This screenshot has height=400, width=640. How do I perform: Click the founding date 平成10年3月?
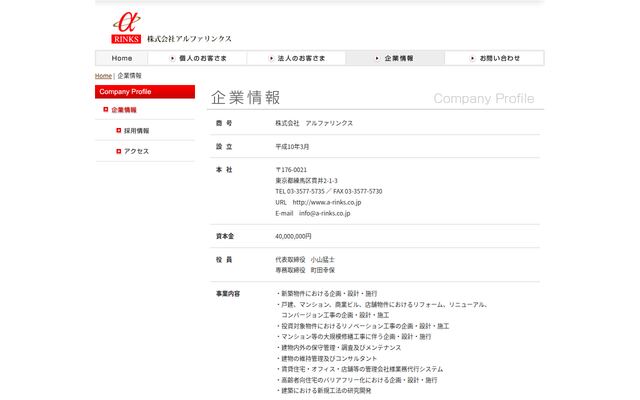point(292,147)
